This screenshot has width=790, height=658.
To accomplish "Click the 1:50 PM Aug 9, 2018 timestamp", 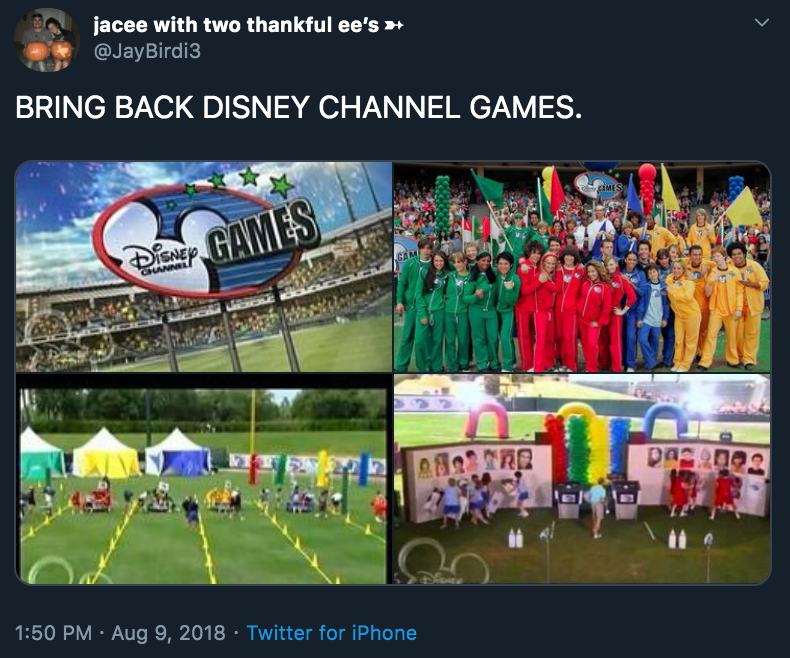I will coord(120,633).
